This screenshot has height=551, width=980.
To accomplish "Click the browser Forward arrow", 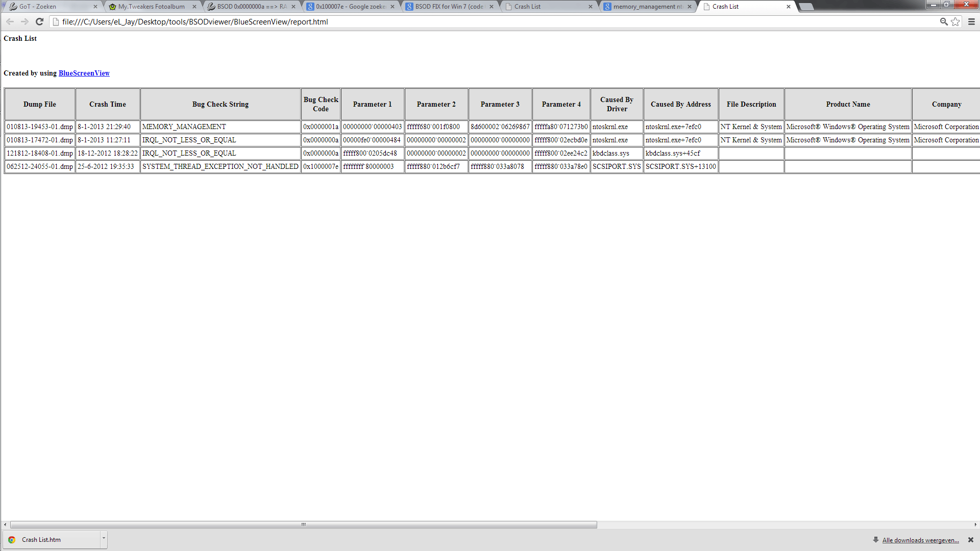I will click(24, 21).
